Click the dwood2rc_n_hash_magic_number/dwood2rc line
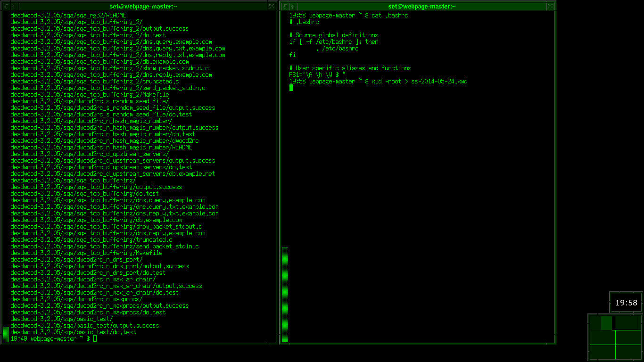Image resolution: width=644 pixels, height=362 pixels. point(105,140)
